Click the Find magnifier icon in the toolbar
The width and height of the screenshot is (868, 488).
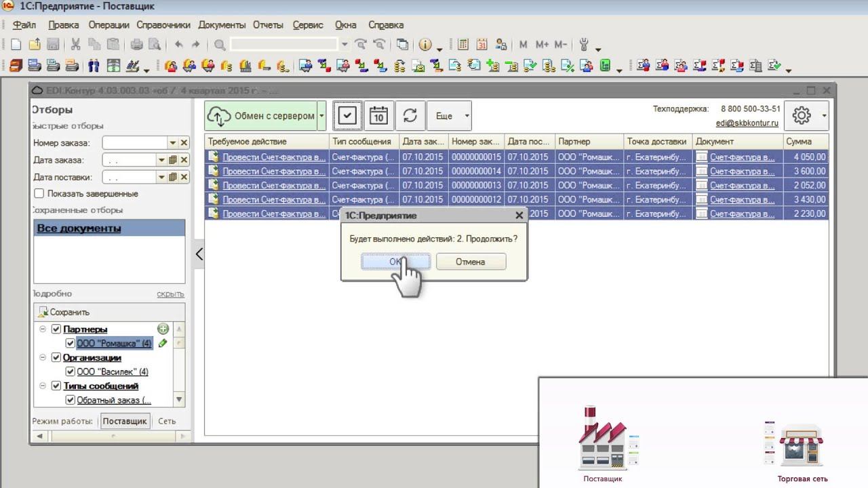point(220,45)
